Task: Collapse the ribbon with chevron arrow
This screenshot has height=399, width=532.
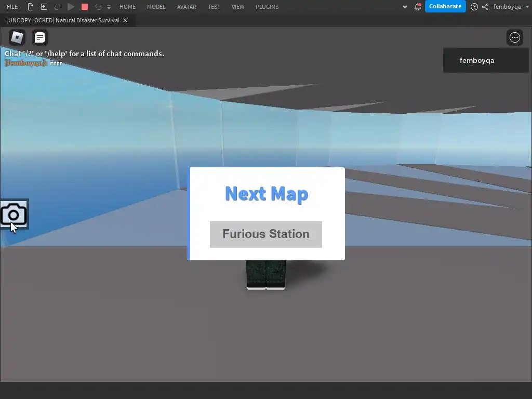Action: (x=405, y=7)
